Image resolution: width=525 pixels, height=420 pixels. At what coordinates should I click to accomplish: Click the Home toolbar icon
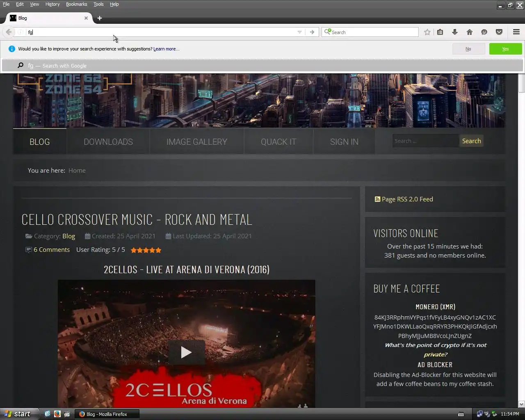470,32
